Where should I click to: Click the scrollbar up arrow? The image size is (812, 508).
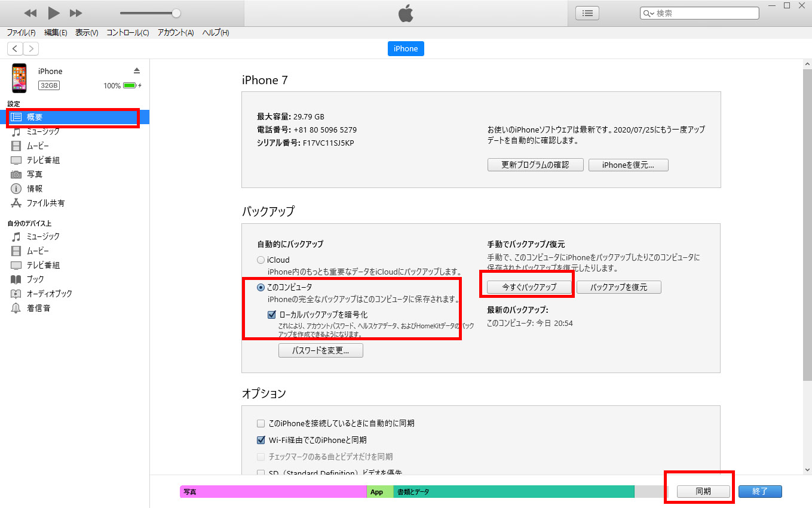807,63
